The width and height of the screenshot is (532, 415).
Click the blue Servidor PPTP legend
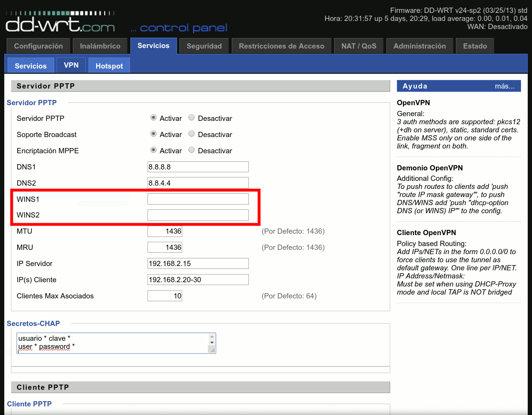(31, 102)
